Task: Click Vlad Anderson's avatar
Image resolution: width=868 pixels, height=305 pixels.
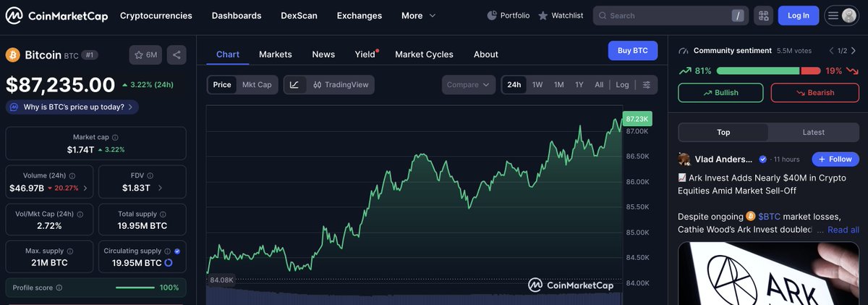Action: pos(684,159)
